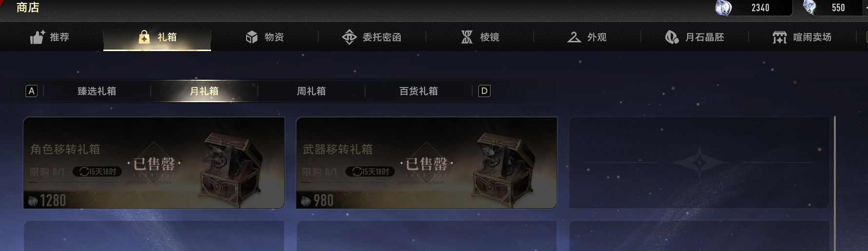Click the vertical scrollbar beside gift list

[835, 183]
